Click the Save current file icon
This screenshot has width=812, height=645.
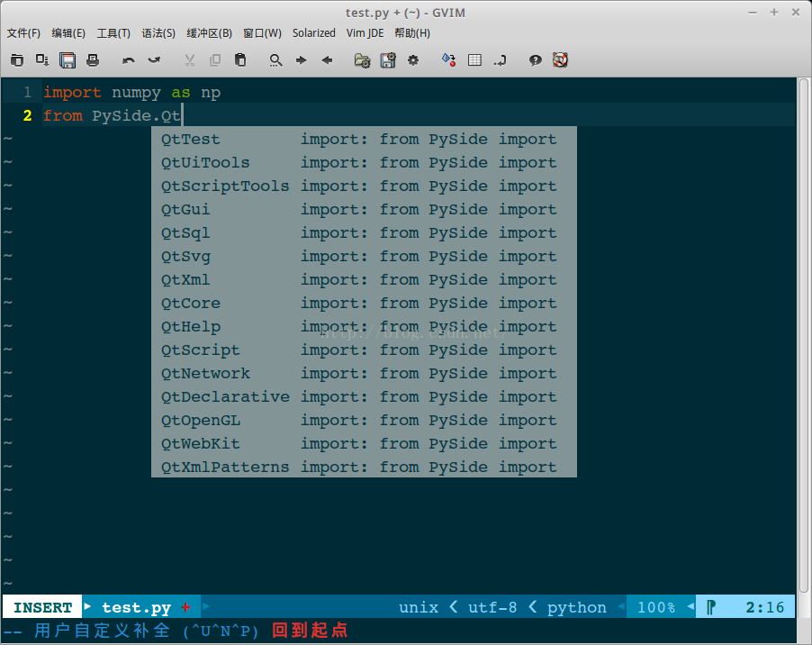[42, 60]
